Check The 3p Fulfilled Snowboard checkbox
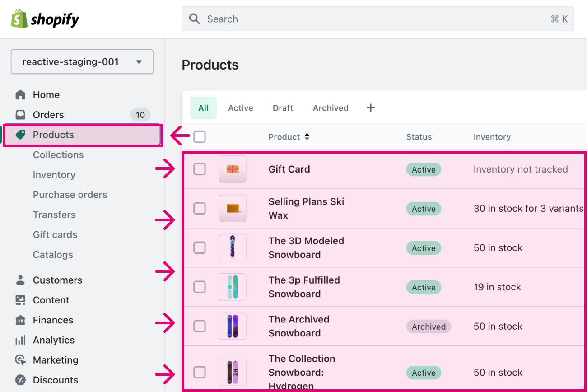The height and width of the screenshot is (392, 587). [x=200, y=287]
